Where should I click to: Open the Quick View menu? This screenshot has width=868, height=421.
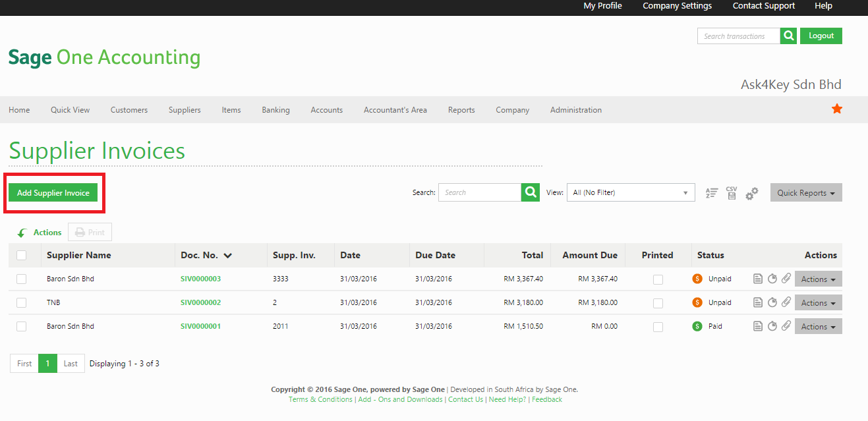point(70,110)
